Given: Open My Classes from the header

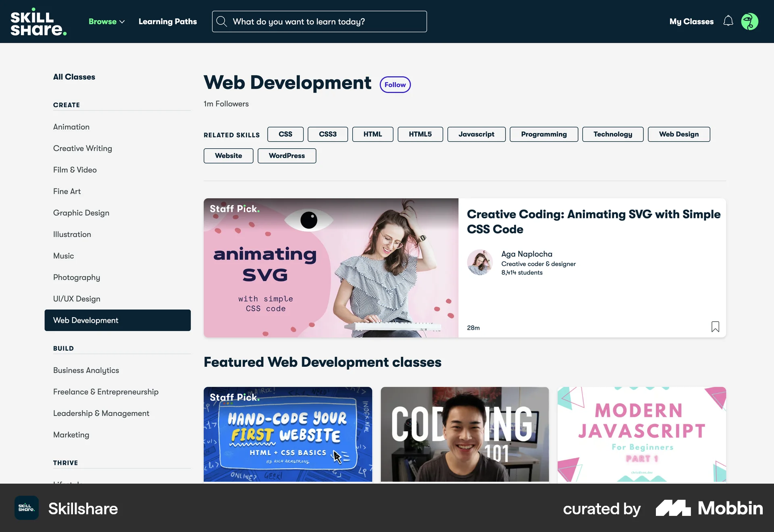Looking at the screenshot, I should pos(691,21).
